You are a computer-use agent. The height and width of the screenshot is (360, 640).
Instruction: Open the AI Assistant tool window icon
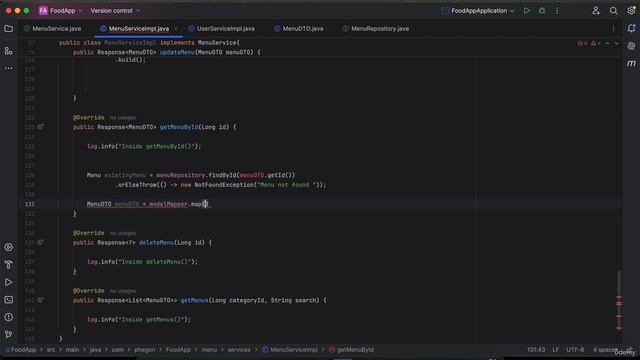[x=631, y=46]
